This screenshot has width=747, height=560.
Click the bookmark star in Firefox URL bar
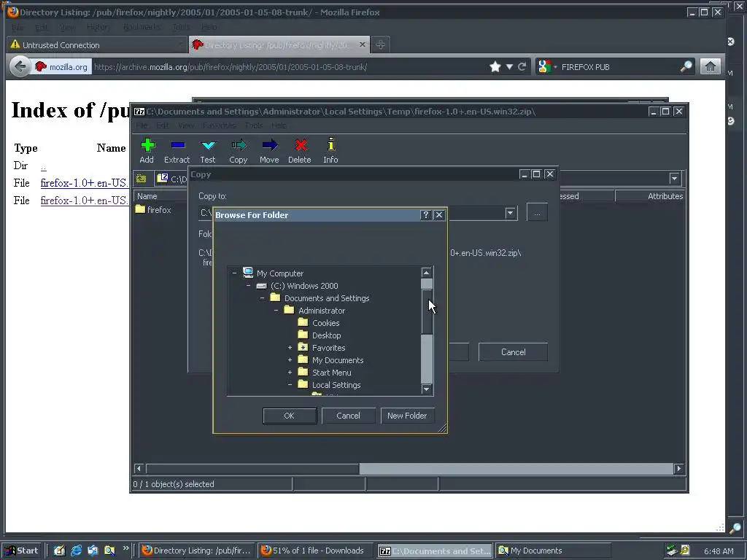coord(495,66)
